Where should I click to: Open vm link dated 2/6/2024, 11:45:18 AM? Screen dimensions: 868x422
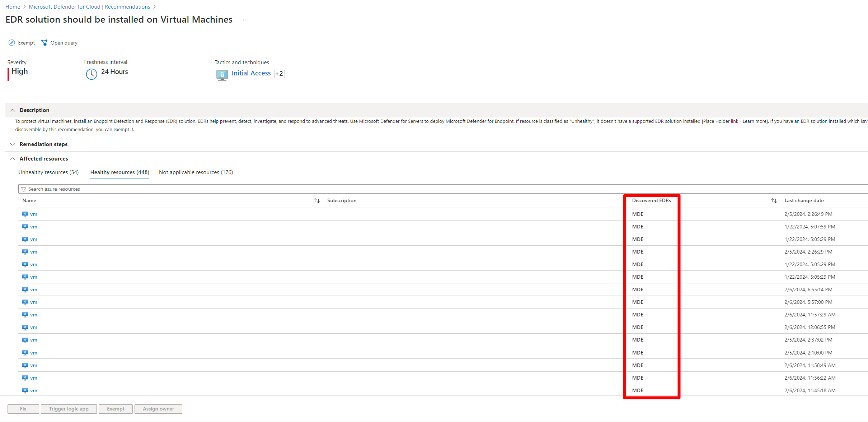coord(34,391)
